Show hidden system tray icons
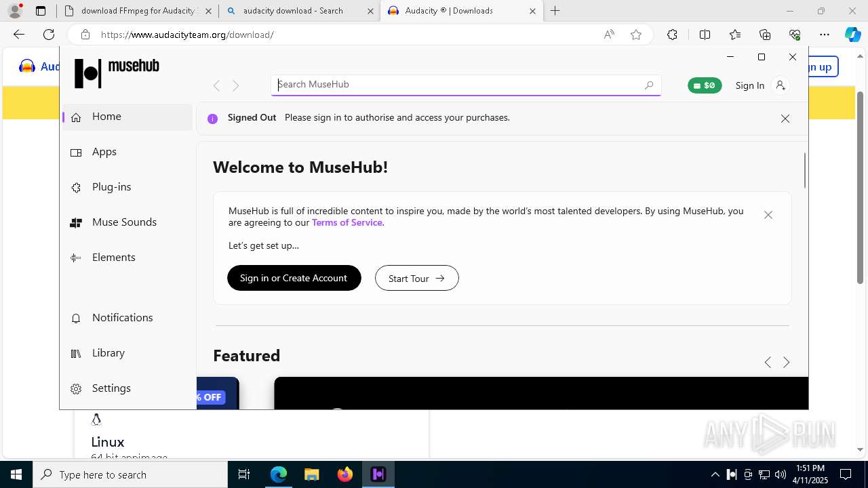 tap(715, 474)
